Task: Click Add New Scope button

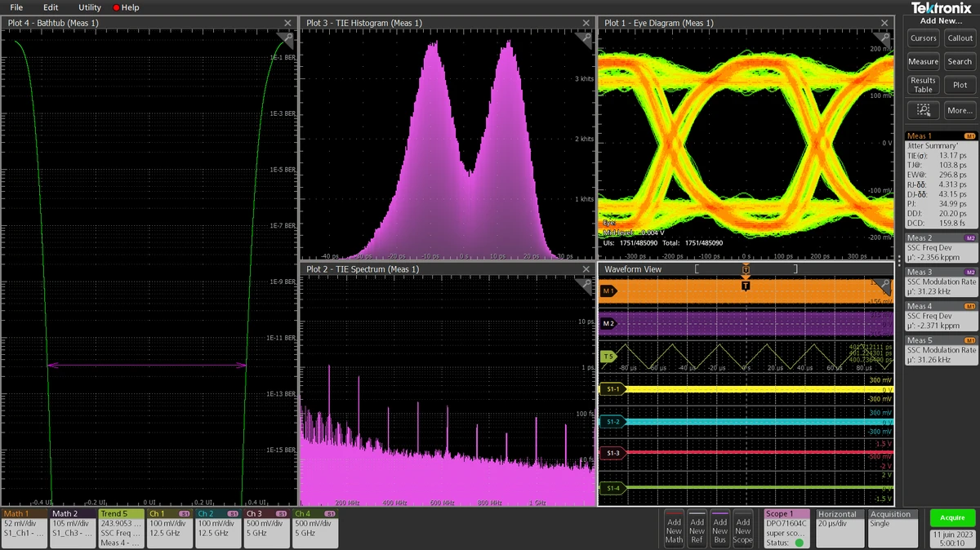Action: 742,528
